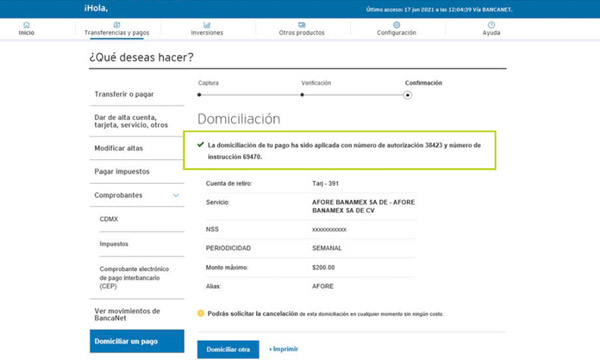This screenshot has width=600, height=360.
Task: Go to the Inversiones menu label
Action: [x=207, y=33]
